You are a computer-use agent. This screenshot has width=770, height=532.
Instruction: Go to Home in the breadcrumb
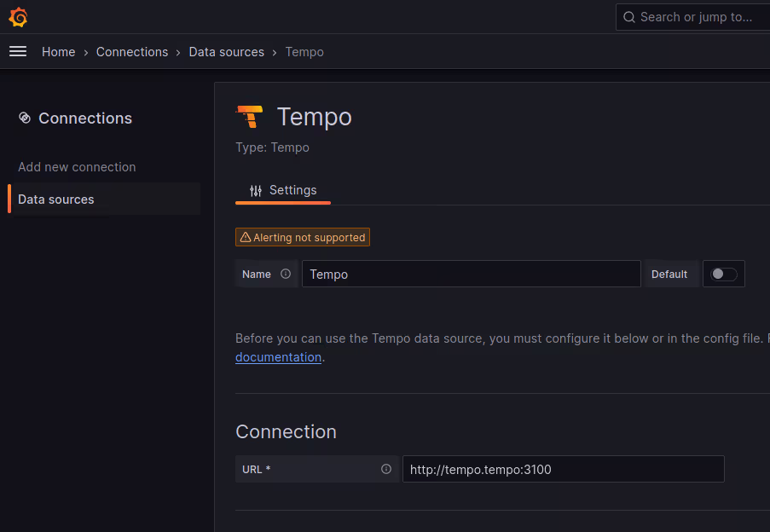[58, 52]
